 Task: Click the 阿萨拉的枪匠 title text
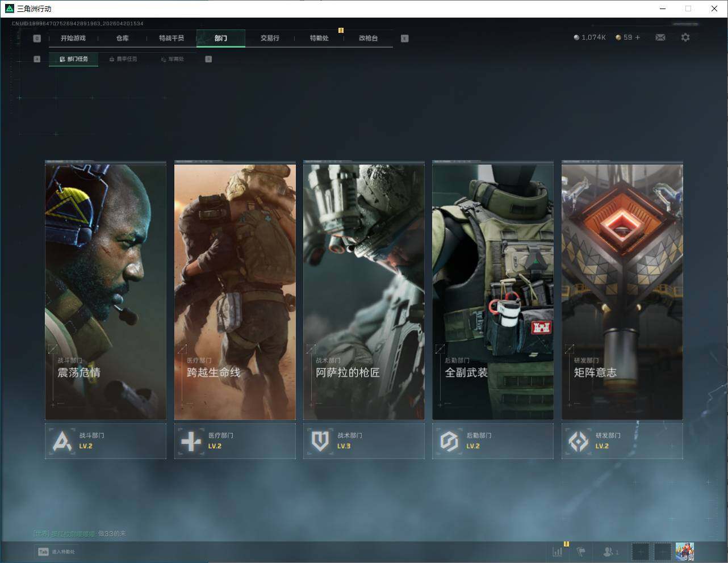pyautogui.click(x=348, y=373)
